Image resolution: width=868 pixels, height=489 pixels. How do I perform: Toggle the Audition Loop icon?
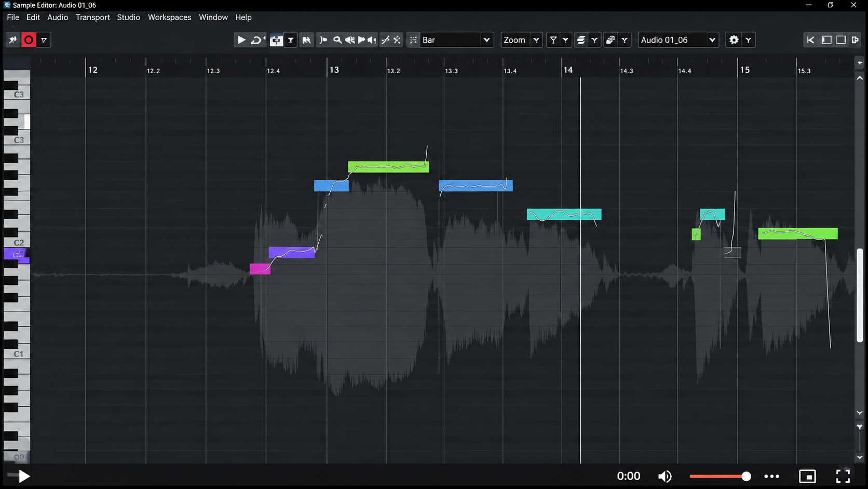click(257, 40)
